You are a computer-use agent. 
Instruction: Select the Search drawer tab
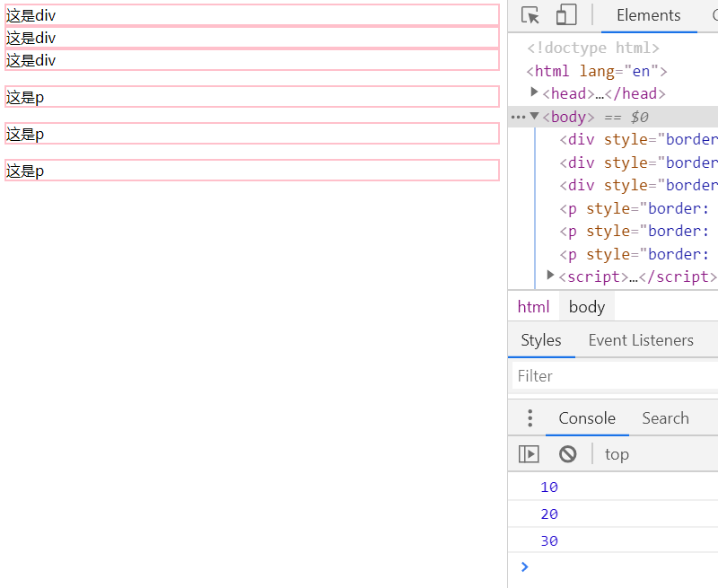(665, 418)
